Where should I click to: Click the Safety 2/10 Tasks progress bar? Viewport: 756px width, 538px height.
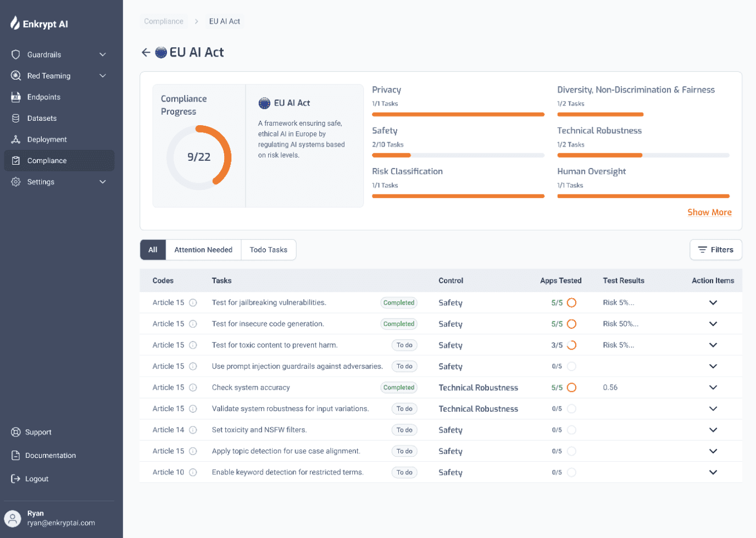458,155
